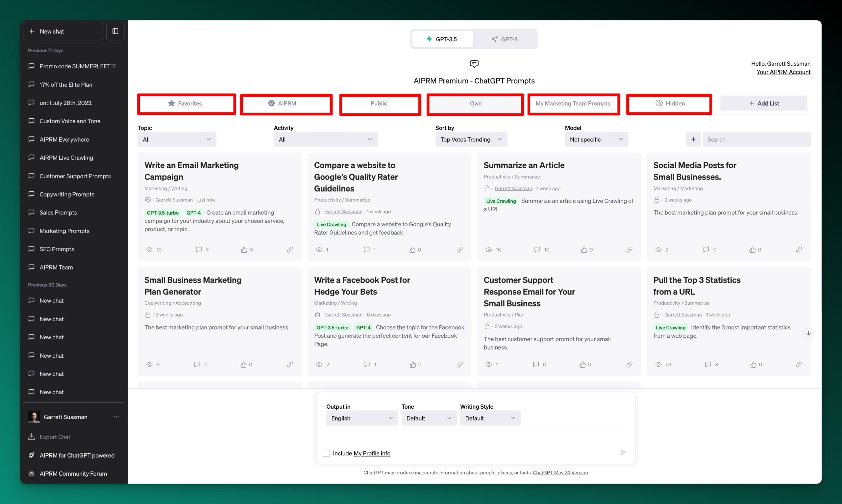Screen dimensions: 842x504
Task: Click the send message arrow icon
Action: [623, 452]
